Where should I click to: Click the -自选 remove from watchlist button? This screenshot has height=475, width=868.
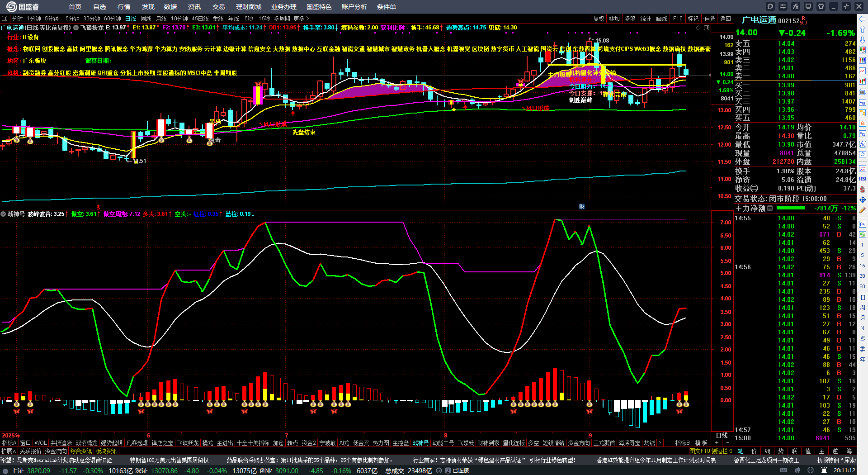pyautogui.click(x=709, y=19)
